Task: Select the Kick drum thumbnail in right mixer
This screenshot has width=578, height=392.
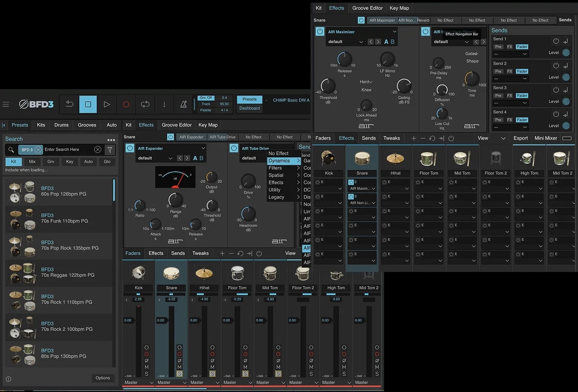Action: [329, 158]
